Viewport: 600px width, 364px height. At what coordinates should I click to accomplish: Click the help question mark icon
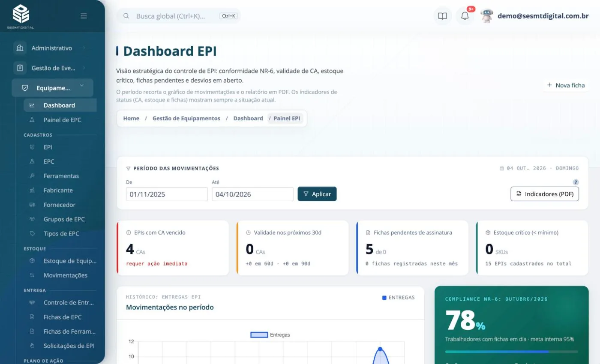pos(576,182)
